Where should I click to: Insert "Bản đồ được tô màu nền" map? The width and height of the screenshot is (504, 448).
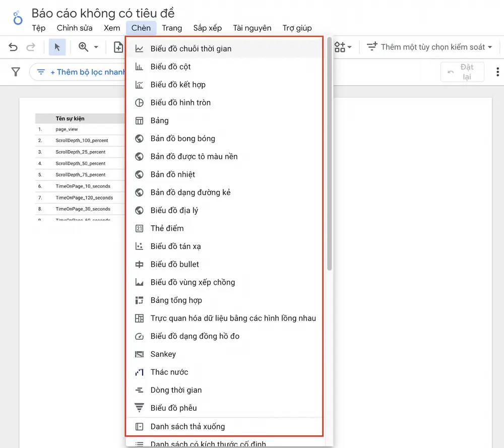coord(224,157)
